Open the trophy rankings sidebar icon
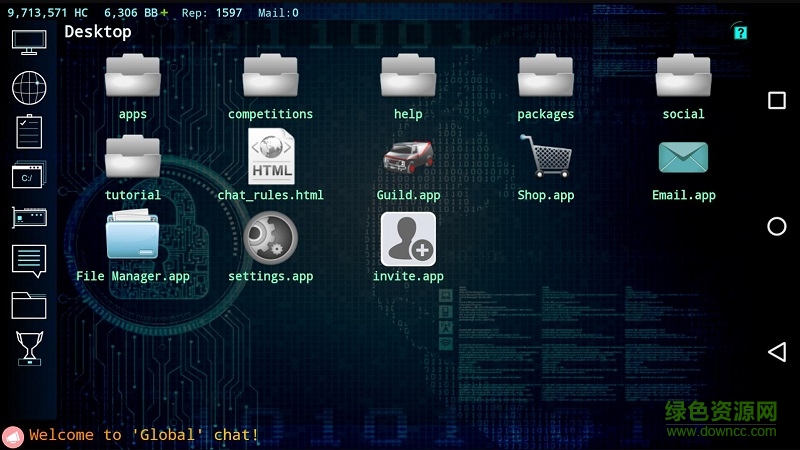Viewport: 800px width, 450px height. [29, 348]
